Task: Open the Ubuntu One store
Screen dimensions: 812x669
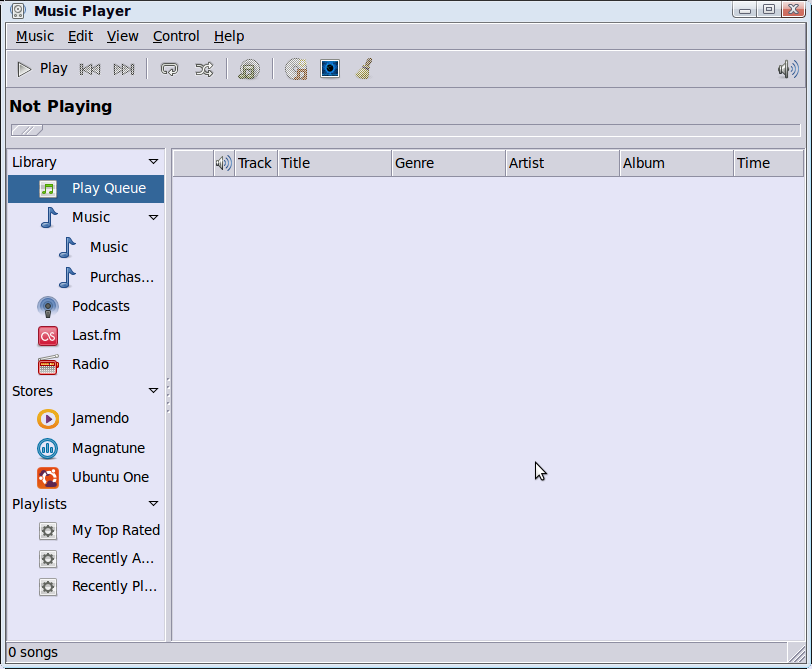Action: [93, 477]
